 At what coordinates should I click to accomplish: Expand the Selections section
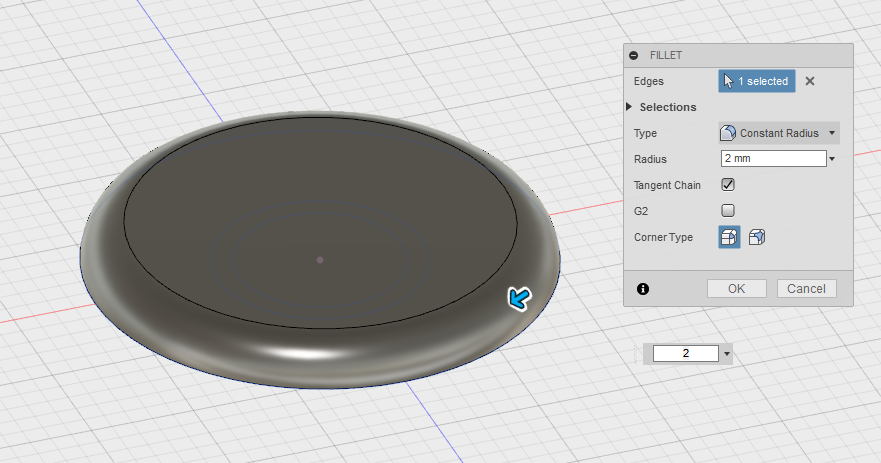[x=629, y=107]
